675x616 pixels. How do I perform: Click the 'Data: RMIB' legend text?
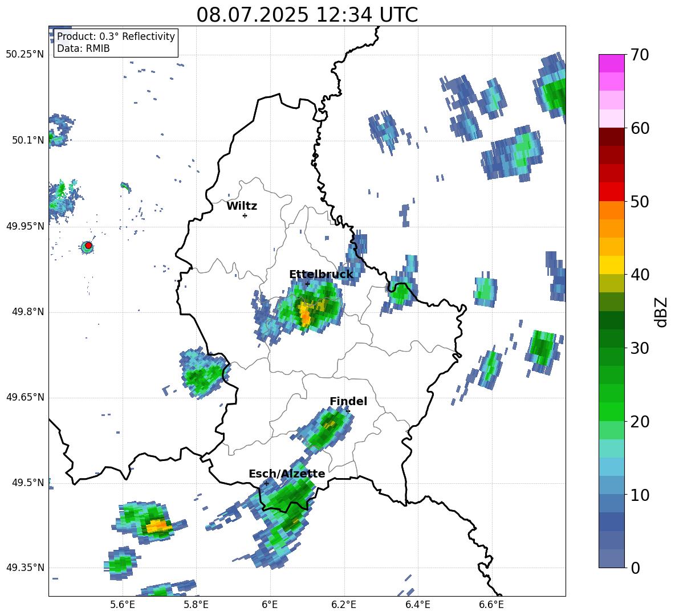83,48
